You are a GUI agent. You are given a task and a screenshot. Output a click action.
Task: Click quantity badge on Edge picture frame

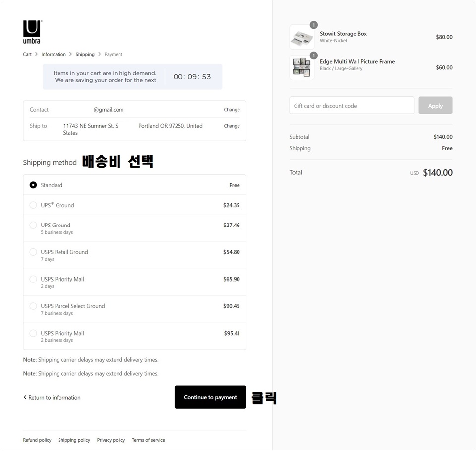coord(313,56)
